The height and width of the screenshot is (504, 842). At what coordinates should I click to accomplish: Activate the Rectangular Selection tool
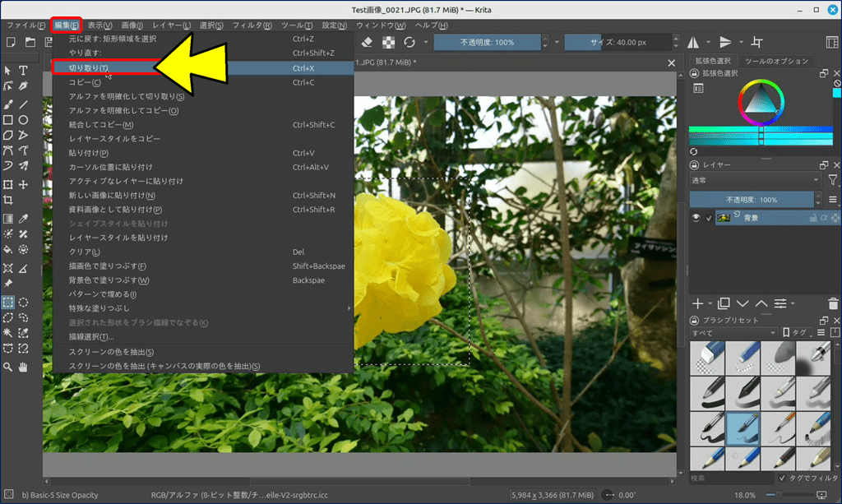click(8, 302)
